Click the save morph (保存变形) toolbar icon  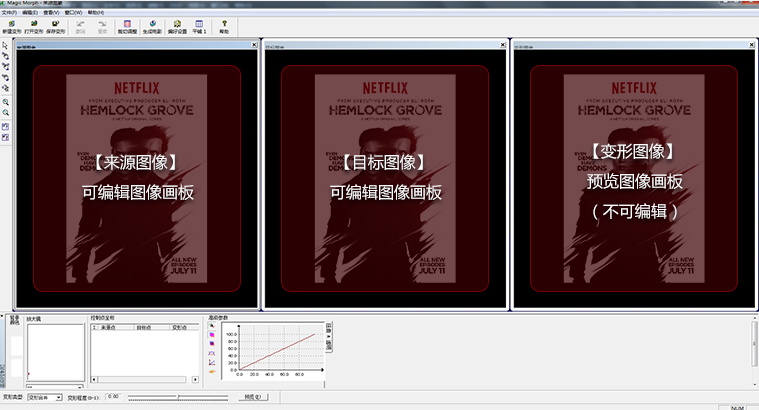[56, 27]
